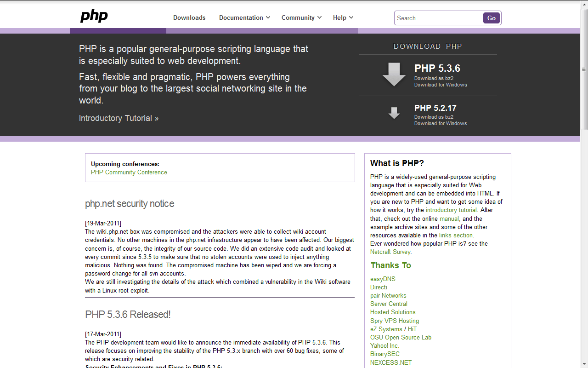
Task: Open the Help menu
Action: click(339, 17)
